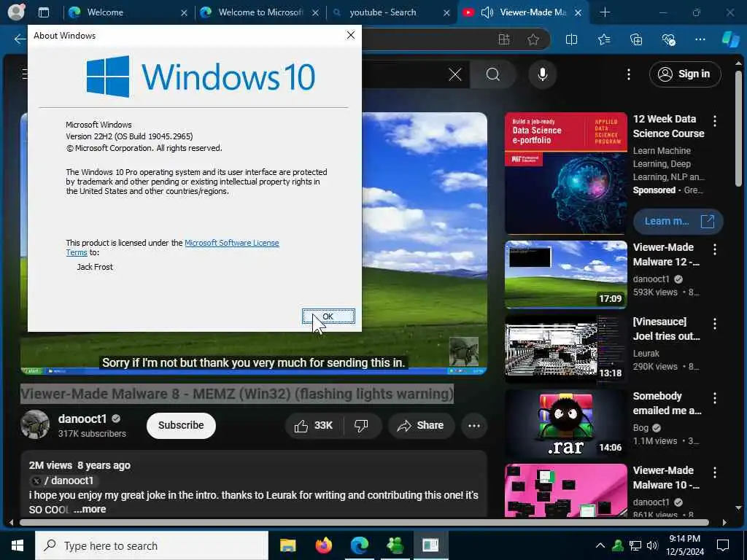This screenshot has height=560, width=747.
Task: Open options for Vinesauce Joel video
Action: [715, 323]
